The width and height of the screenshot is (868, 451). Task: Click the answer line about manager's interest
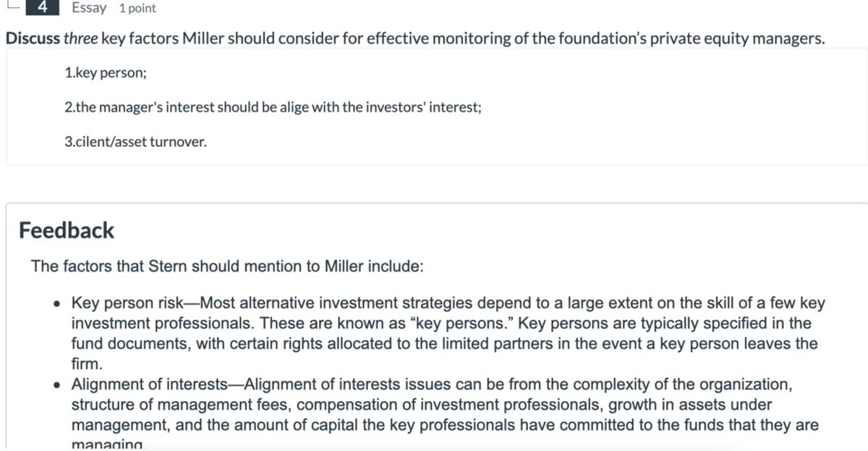(273, 107)
